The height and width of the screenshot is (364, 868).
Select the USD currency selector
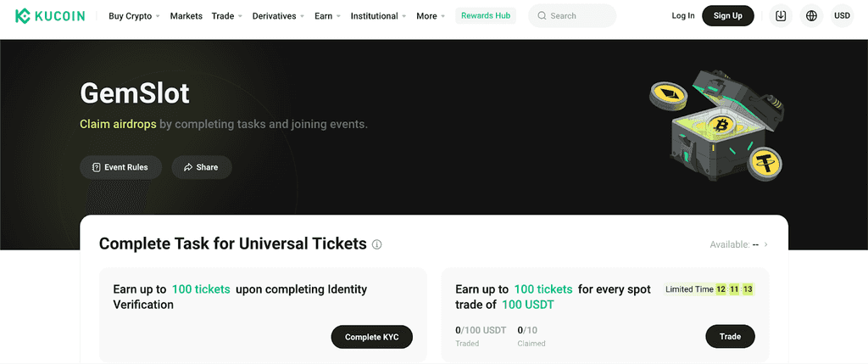(842, 16)
